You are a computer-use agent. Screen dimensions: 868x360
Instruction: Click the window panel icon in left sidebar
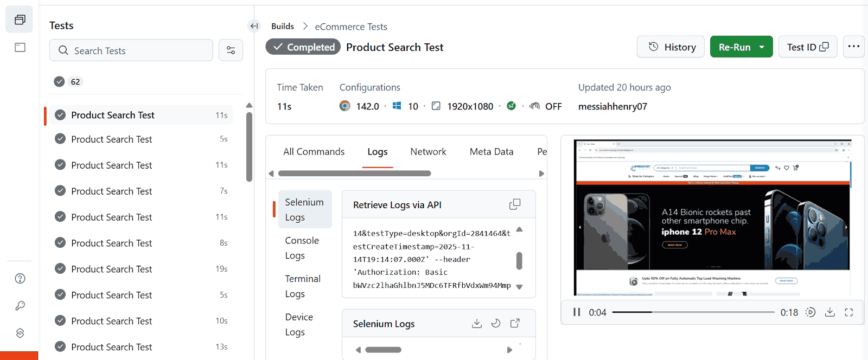point(20,47)
